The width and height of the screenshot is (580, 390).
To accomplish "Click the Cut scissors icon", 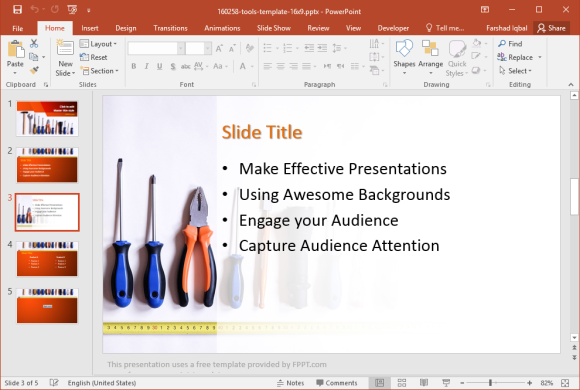I will [34, 44].
